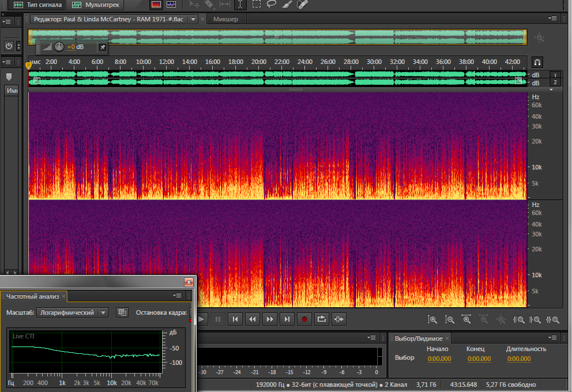This screenshot has height=392, width=572.
Task: Click the Начало selection time field
Action: [x=439, y=359]
